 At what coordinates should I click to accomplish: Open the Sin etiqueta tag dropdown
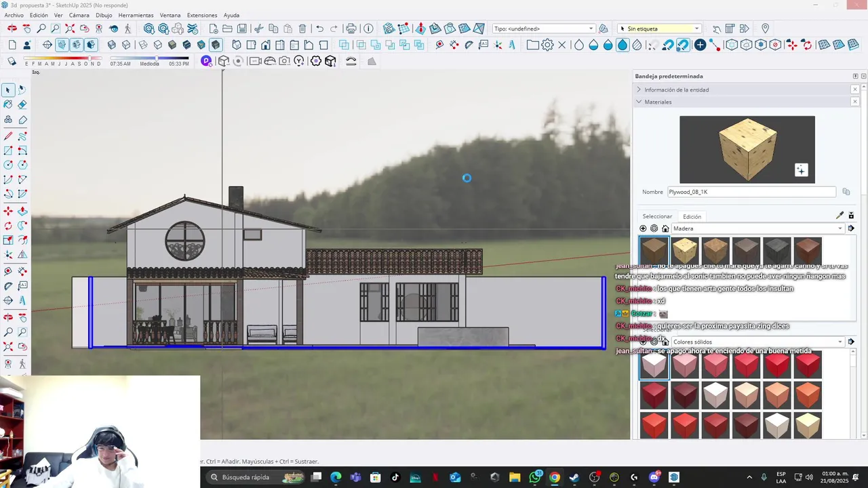(x=660, y=28)
